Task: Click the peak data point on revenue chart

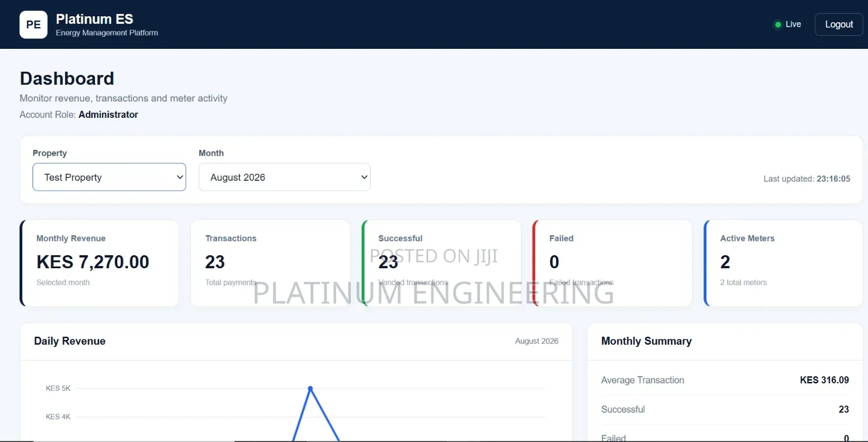Action: coord(310,388)
